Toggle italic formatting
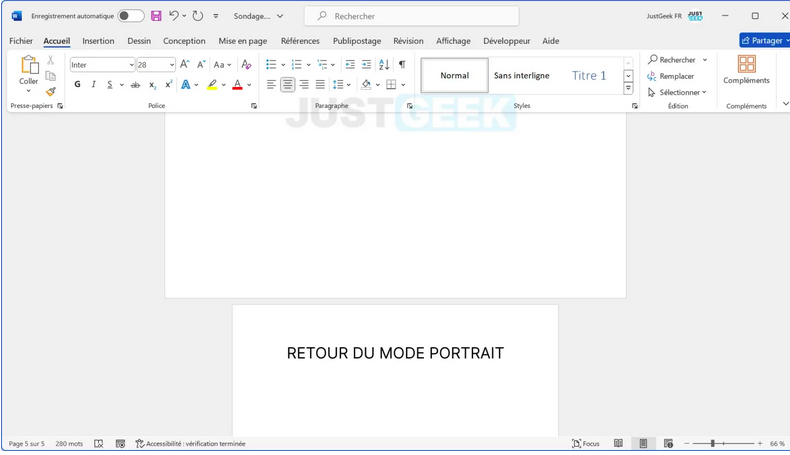 pyautogui.click(x=93, y=85)
